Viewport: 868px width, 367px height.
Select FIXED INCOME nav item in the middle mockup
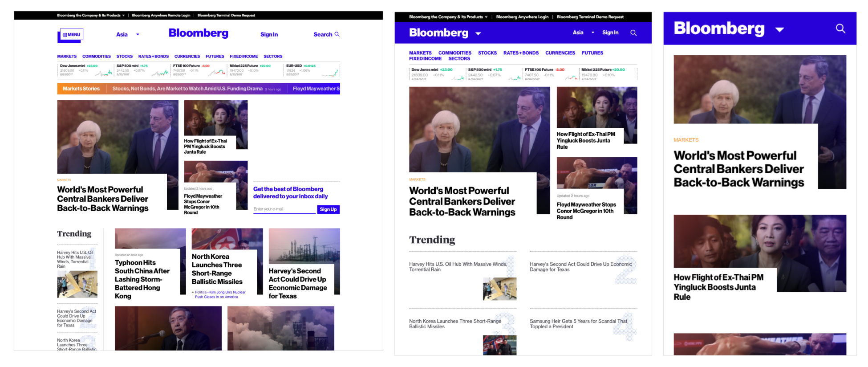tap(426, 59)
